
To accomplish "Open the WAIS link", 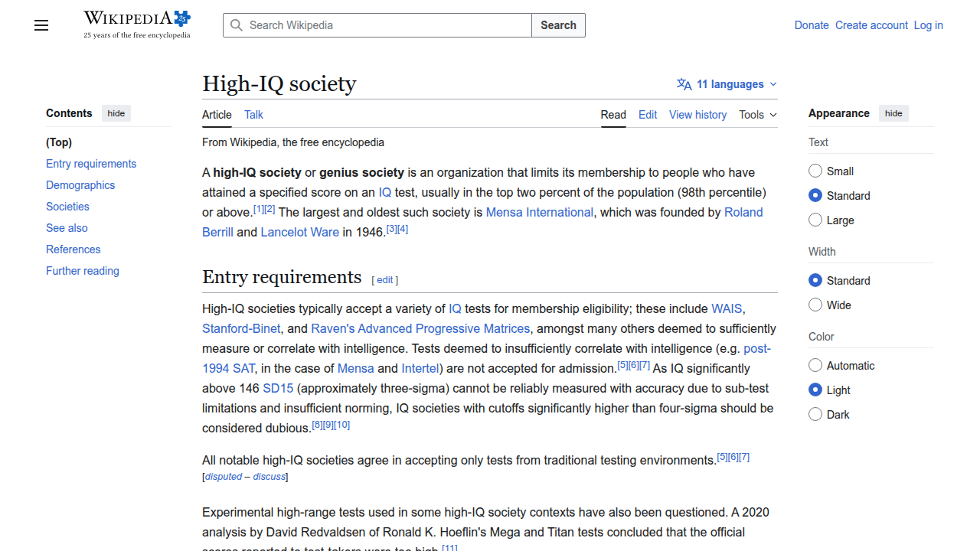I will point(727,308).
